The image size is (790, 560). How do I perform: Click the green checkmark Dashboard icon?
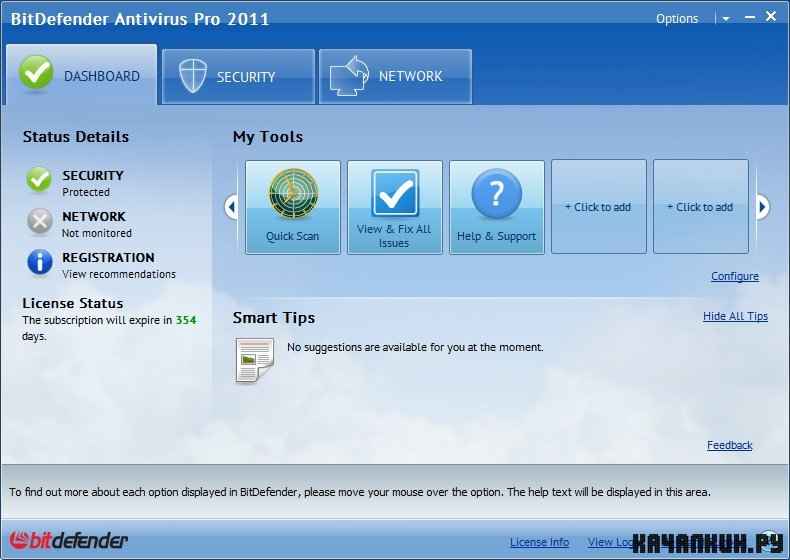coord(36,74)
